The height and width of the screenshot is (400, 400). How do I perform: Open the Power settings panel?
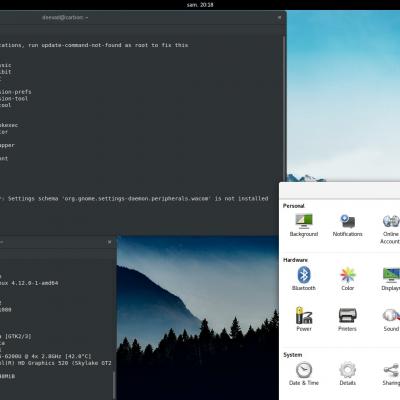coord(304,319)
